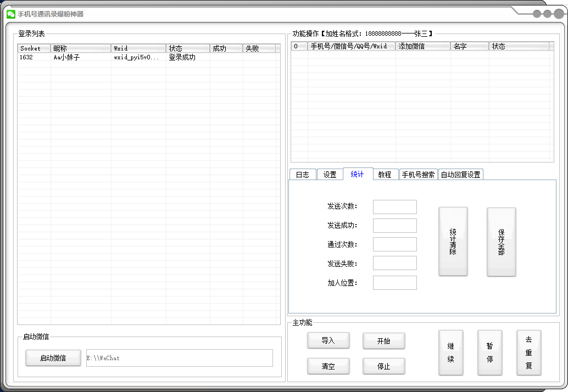Switch to the 日志 (Log) tab
568x392 pixels.
(x=303, y=174)
